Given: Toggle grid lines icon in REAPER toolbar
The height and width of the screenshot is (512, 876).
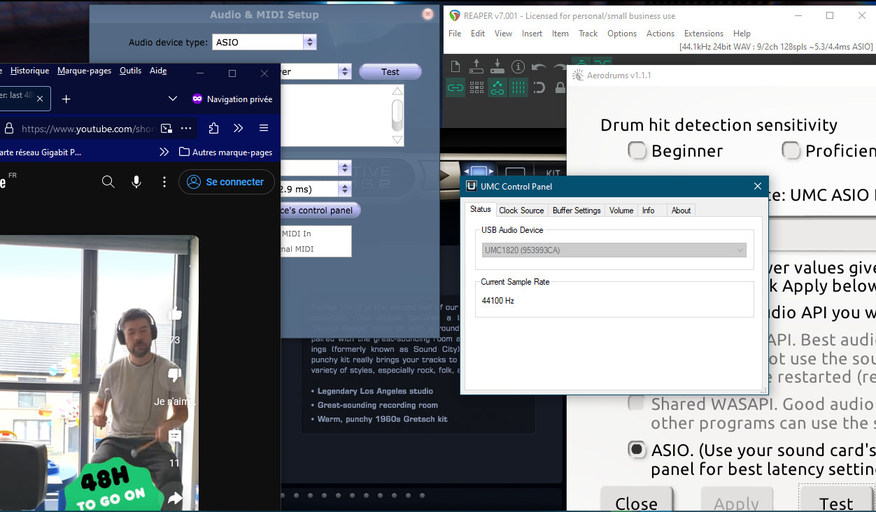Looking at the screenshot, I should (x=518, y=88).
